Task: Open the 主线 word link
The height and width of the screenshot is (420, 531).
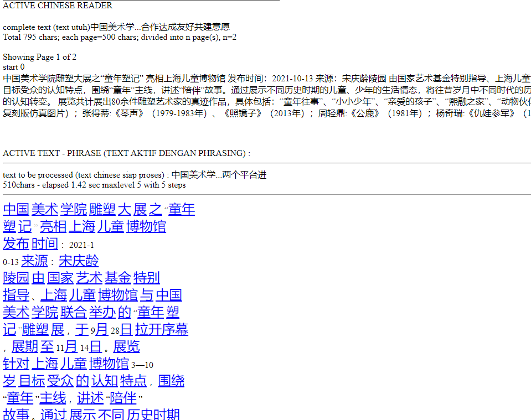Action: (53, 398)
